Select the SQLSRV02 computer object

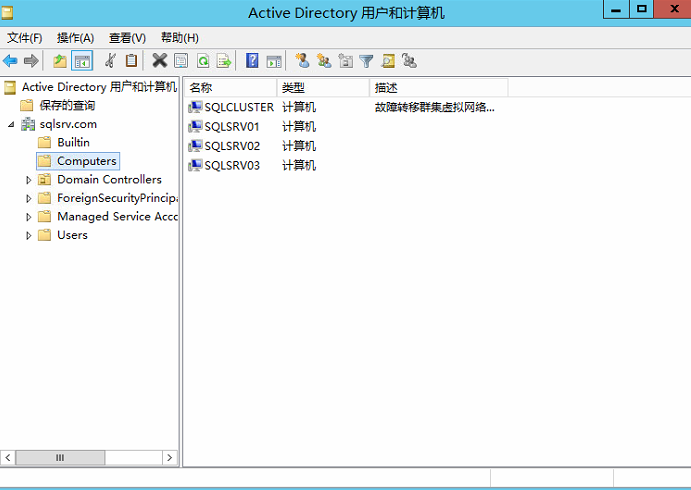pos(232,146)
